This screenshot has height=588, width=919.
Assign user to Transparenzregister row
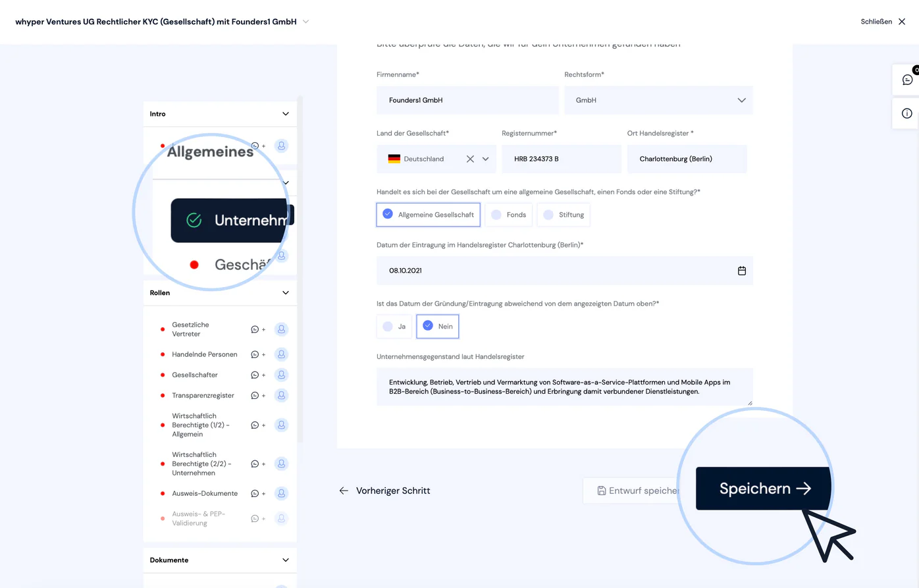[x=281, y=395]
